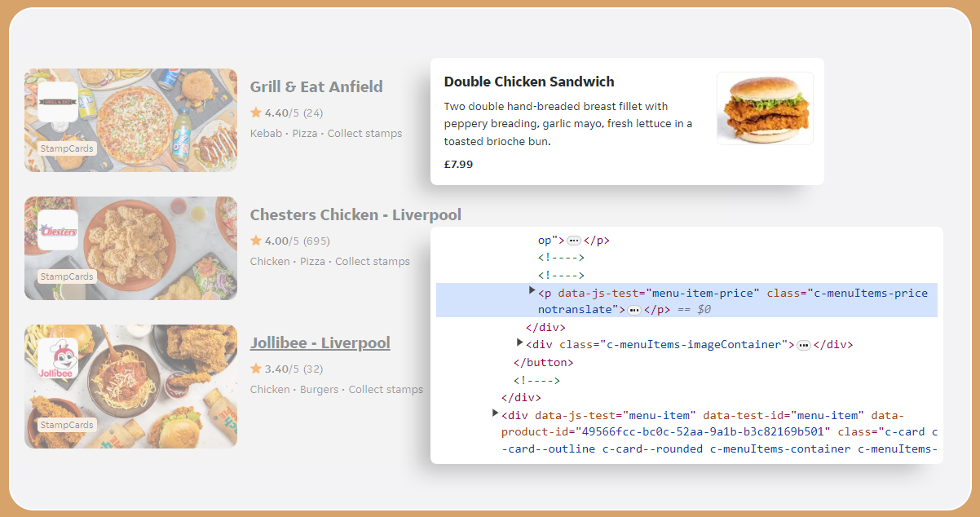The height and width of the screenshot is (517, 980).
Task: Open the Jollibee - Liverpool restaurant link
Action: (320, 342)
